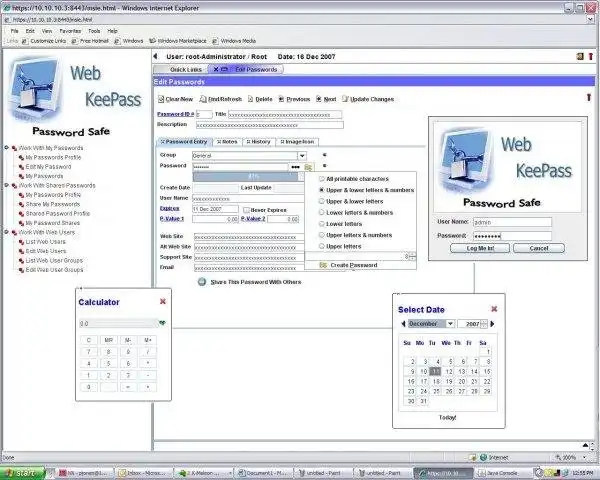Go to previous month in Select Date
600x480 pixels.
pyautogui.click(x=403, y=324)
